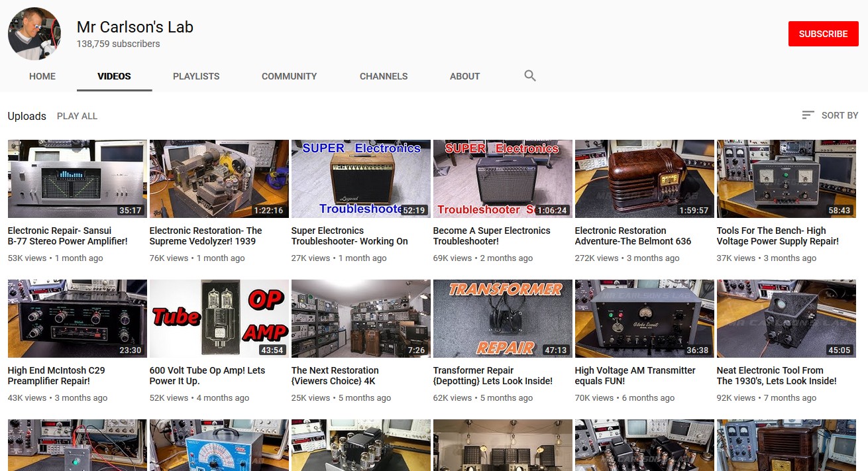868x471 pixels.
Task: Click 'Transformer Repair {Depotting} Lets Look Inside!' title
Action: point(493,376)
